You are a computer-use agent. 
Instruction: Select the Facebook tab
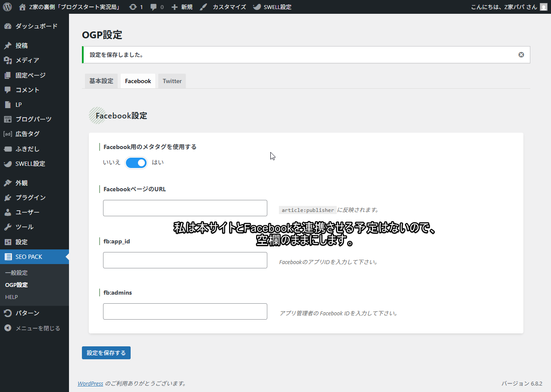tap(138, 81)
